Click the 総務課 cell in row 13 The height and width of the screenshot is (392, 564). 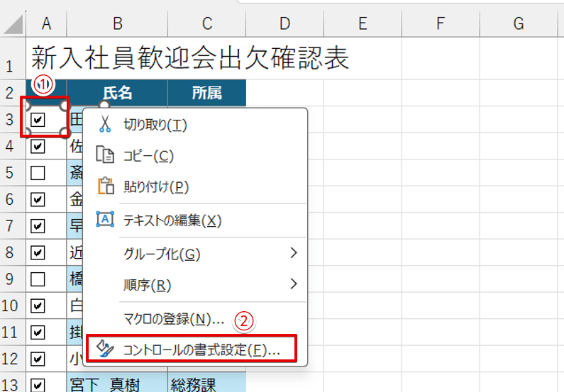click(x=207, y=383)
